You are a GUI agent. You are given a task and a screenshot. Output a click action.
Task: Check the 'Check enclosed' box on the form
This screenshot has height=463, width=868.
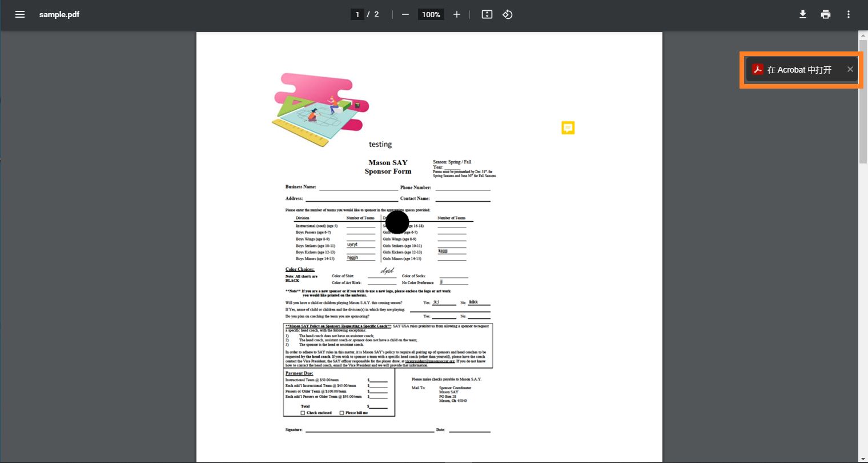tap(303, 413)
